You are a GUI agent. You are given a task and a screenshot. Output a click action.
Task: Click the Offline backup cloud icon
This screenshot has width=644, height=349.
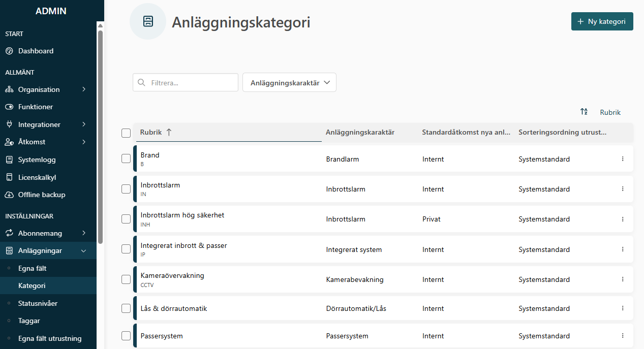coord(9,195)
